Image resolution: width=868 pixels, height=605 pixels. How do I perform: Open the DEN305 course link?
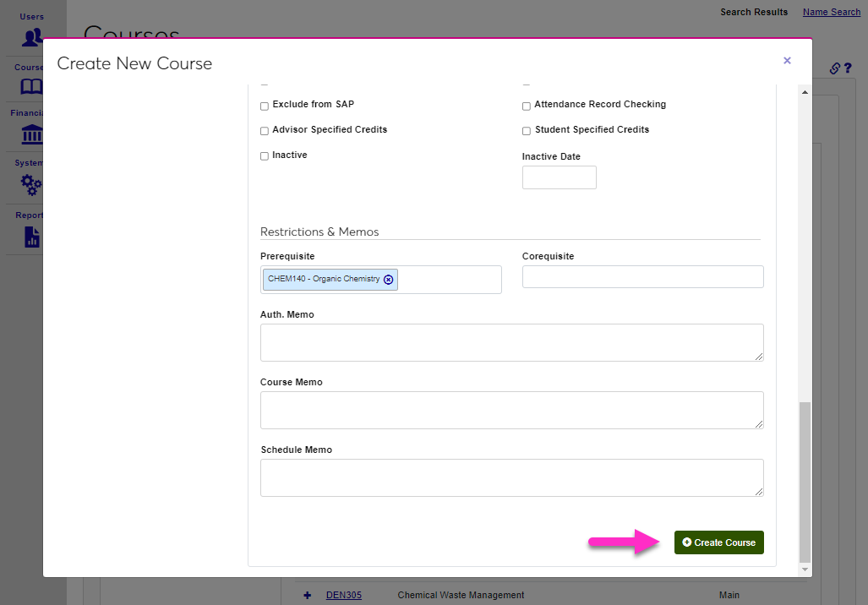[343, 595]
